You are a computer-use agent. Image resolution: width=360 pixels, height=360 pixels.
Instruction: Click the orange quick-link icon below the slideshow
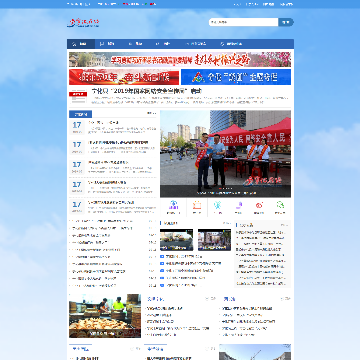(x=197, y=205)
